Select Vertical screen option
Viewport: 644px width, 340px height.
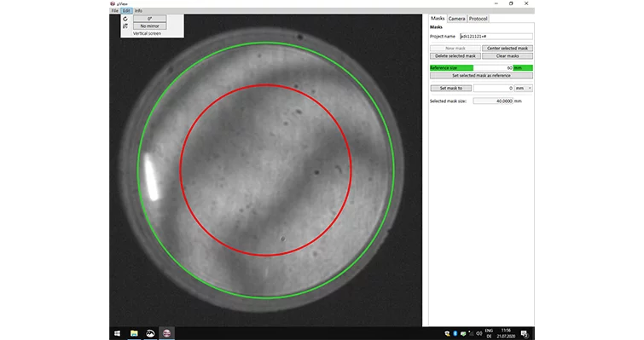(x=147, y=33)
